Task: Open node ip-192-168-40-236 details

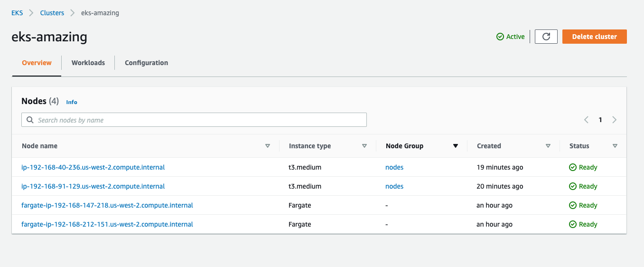Action: [x=93, y=167]
